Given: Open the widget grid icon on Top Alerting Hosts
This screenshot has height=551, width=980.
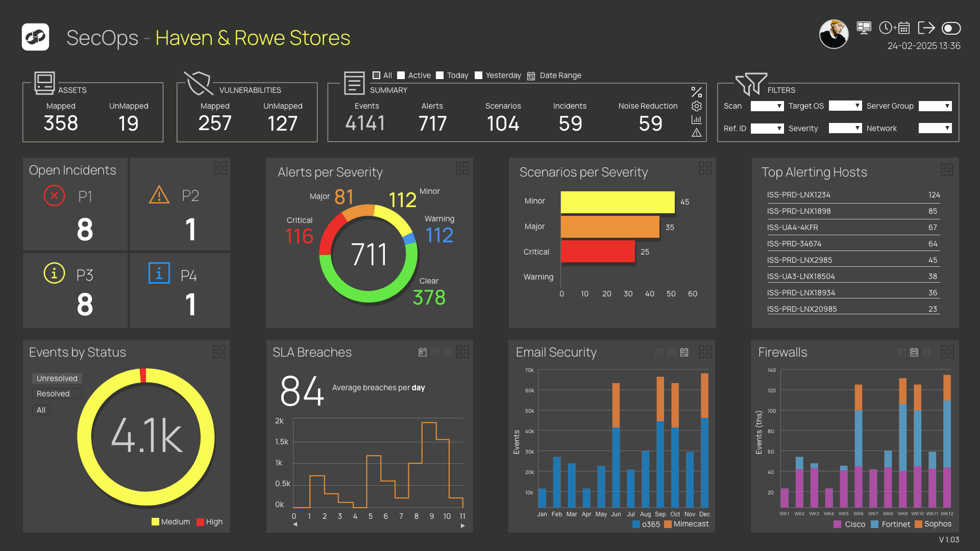Looking at the screenshot, I should pyautogui.click(x=947, y=169).
